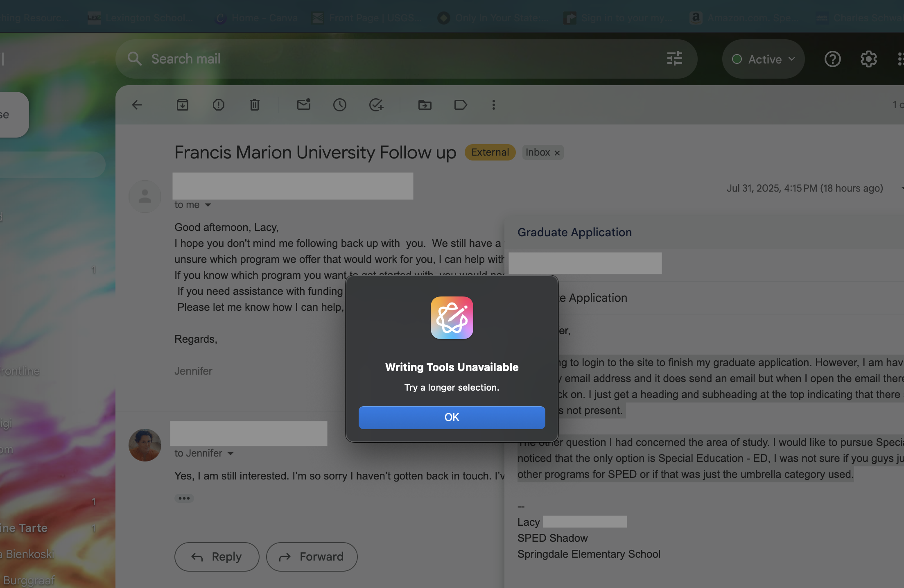Open Move to folder icon
This screenshot has height=588, width=904.
[425, 105]
